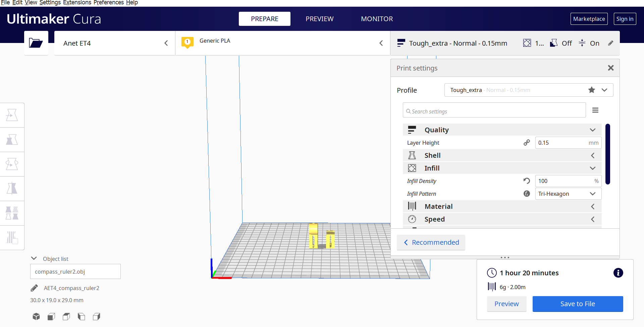Click the Save to File button
Image resolution: width=644 pixels, height=327 pixels.
click(578, 304)
